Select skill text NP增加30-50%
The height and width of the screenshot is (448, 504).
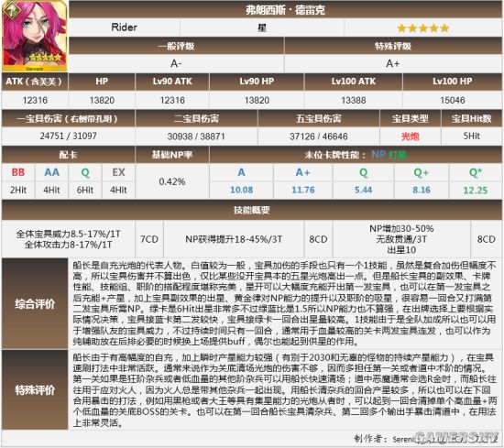(x=401, y=228)
